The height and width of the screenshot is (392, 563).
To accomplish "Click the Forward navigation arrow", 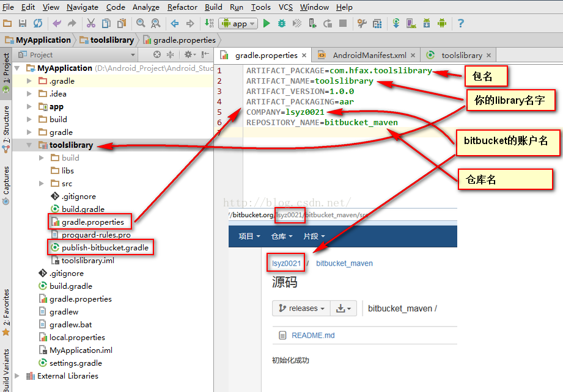I will (190, 24).
